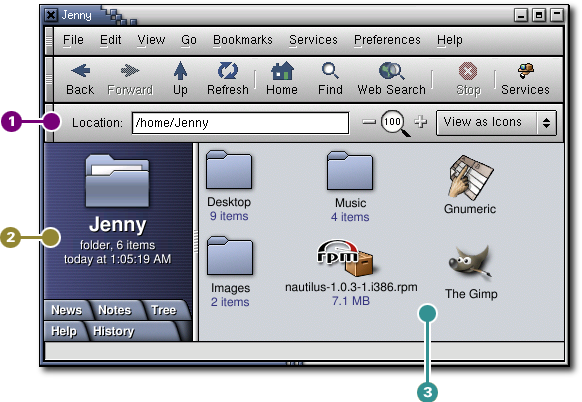This screenshot has width=582, height=402.
Task: Select the Gnumeric spreadsheet icon
Action: [x=470, y=177]
